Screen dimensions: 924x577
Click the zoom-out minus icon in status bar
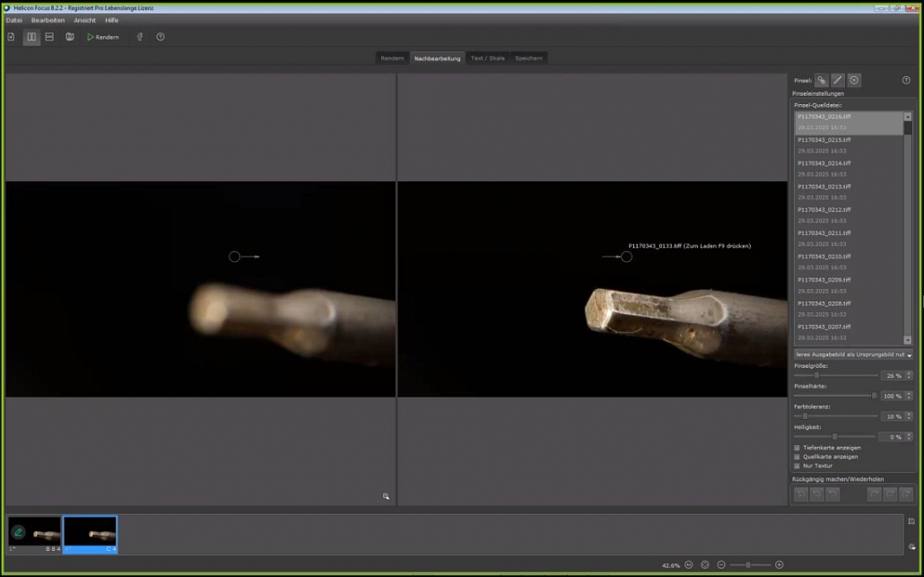[721, 564]
